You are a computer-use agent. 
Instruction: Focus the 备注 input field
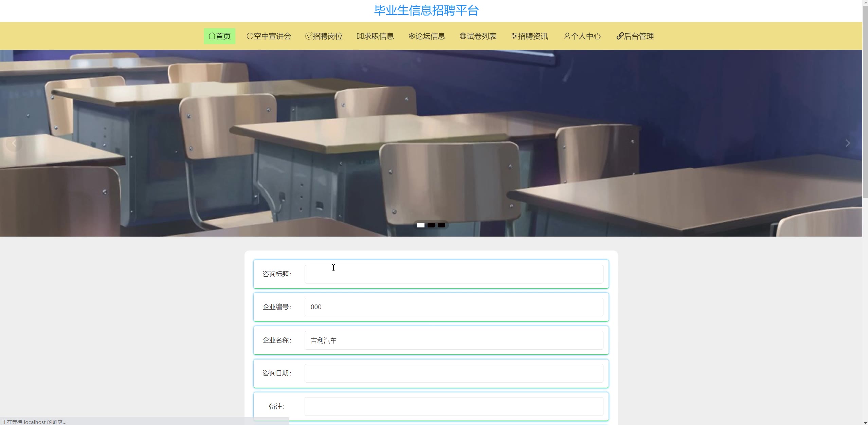click(454, 406)
